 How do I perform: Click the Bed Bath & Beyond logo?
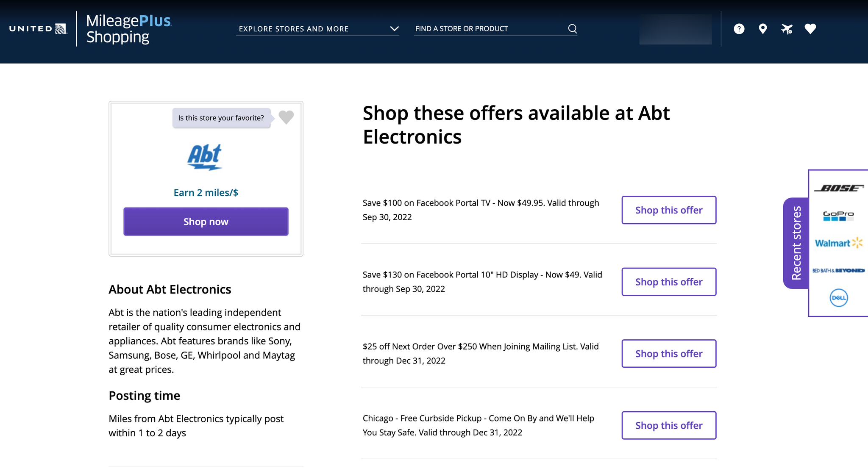[838, 270]
